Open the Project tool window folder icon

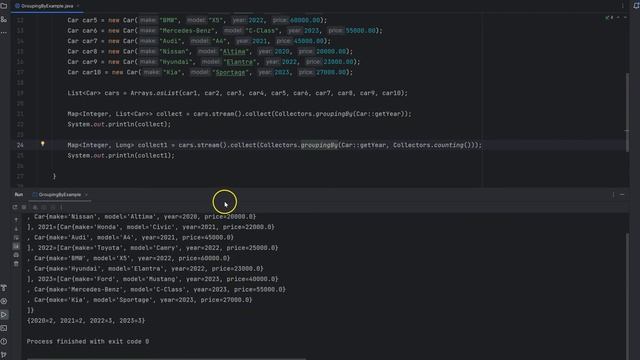click(x=4, y=6)
